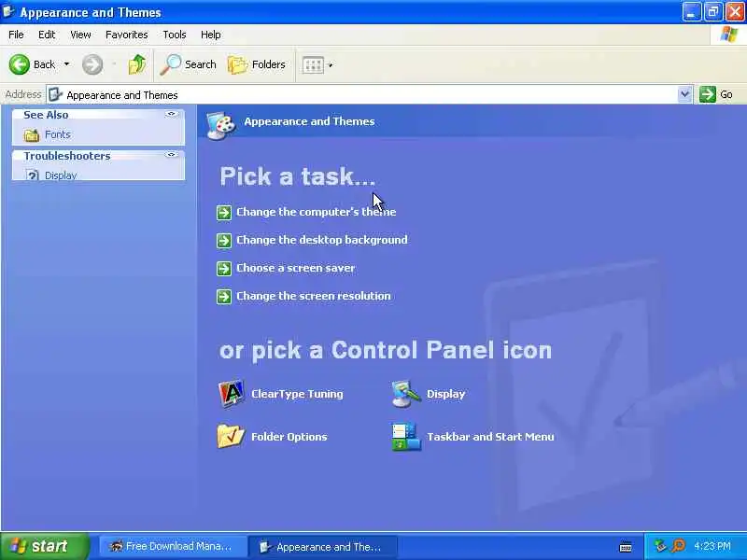The width and height of the screenshot is (747, 560).
Task: Click the clock showing 4:23 PM
Action: tap(712, 546)
